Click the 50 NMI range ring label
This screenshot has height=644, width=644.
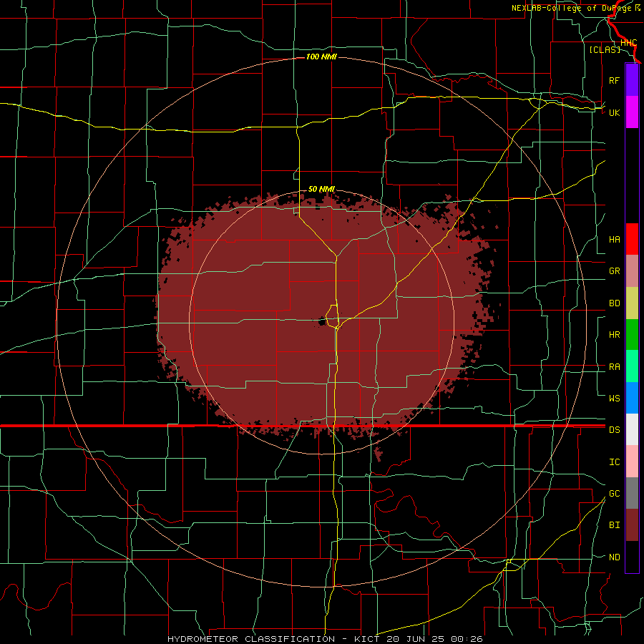point(321,189)
